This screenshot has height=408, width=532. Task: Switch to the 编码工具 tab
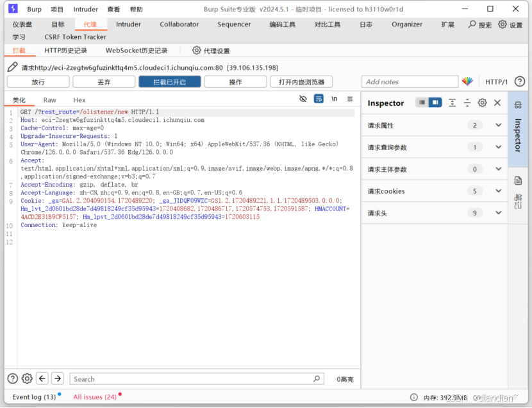click(x=282, y=24)
